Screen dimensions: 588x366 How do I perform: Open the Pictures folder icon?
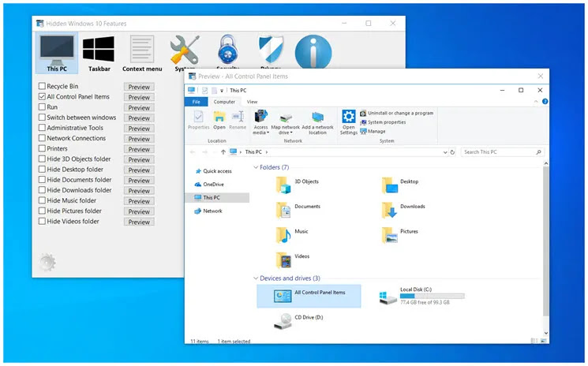390,235
